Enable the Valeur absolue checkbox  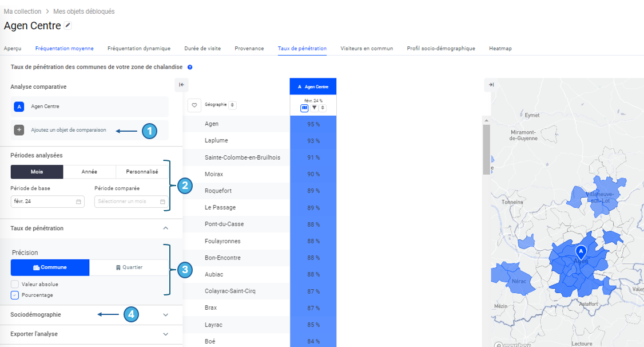[14, 284]
